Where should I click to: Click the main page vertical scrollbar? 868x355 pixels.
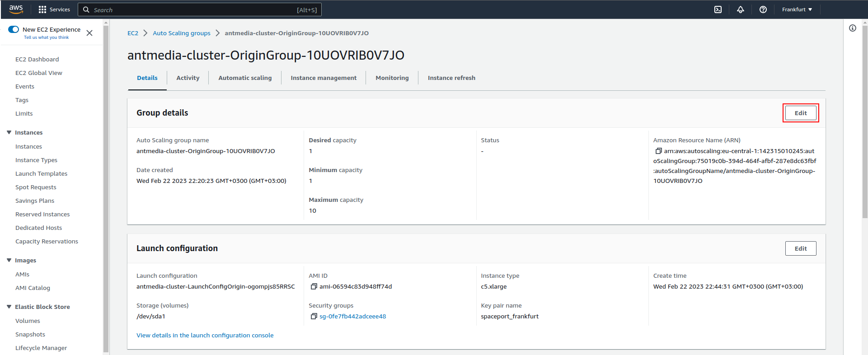(x=865, y=122)
